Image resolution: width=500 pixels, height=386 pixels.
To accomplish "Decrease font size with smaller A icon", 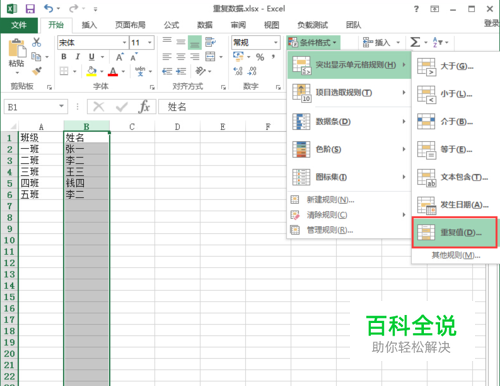I will coord(134,57).
